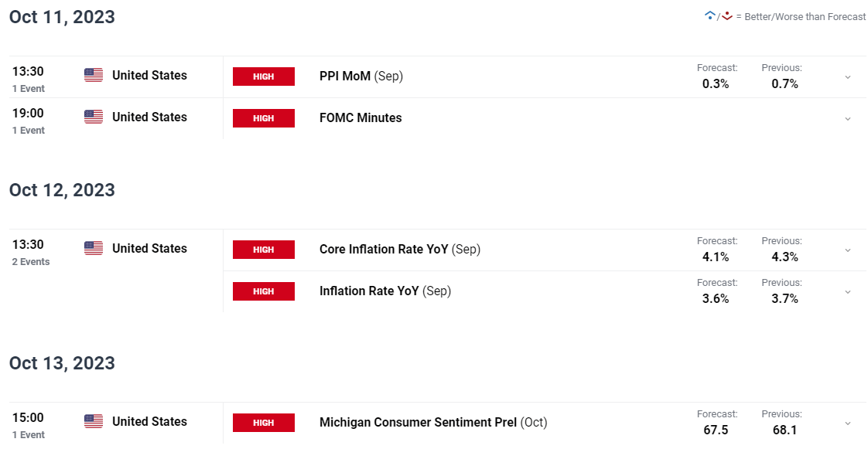The image size is (868, 449).
Task: Expand the Michigan Consumer Sentiment Prel chevron
Action: click(847, 423)
